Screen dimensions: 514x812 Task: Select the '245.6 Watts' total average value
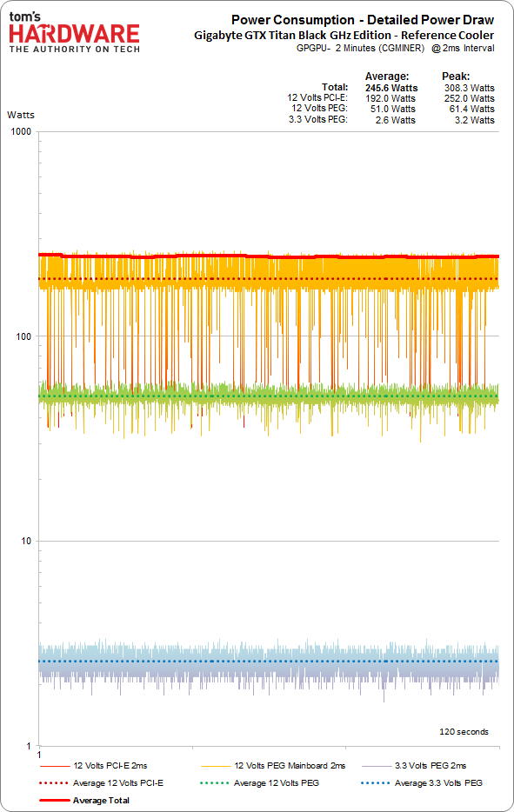pos(391,88)
